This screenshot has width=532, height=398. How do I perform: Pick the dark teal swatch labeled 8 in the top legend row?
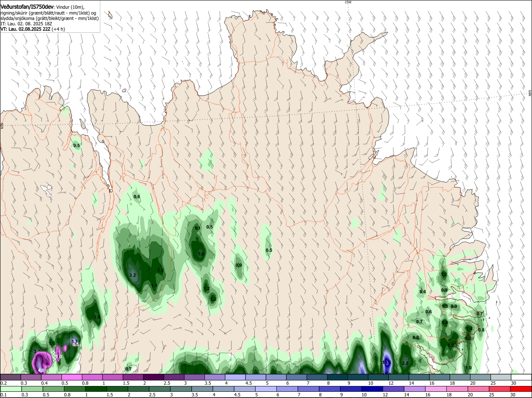coord(337,377)
